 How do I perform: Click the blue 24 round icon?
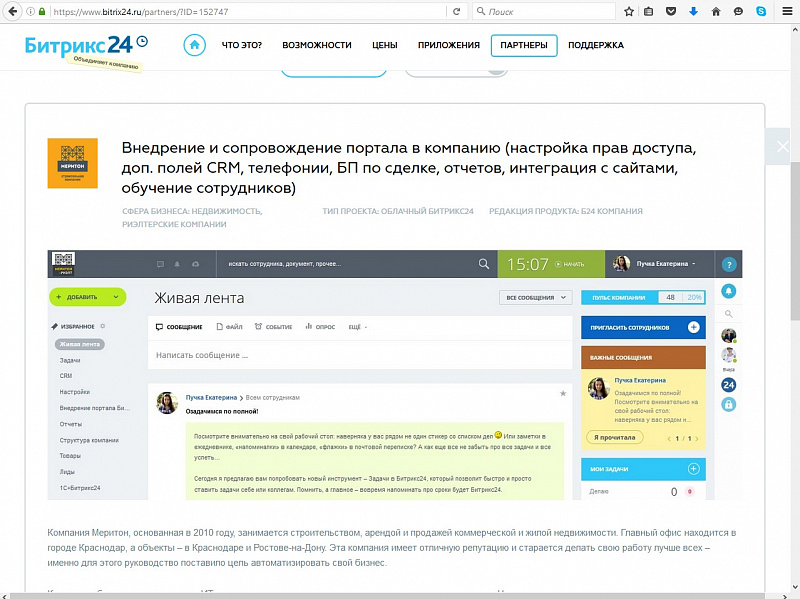(x=729, y=385)
